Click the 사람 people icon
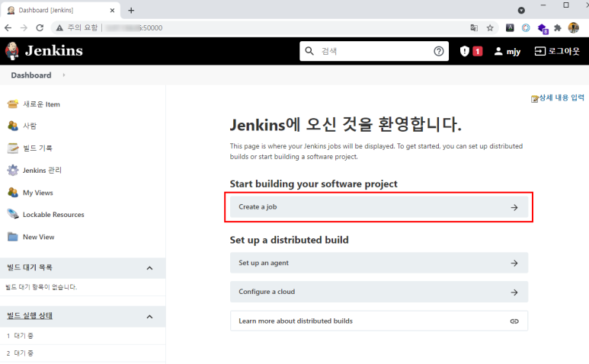Viewport: 589px width, 364px height. click(13, 126)
